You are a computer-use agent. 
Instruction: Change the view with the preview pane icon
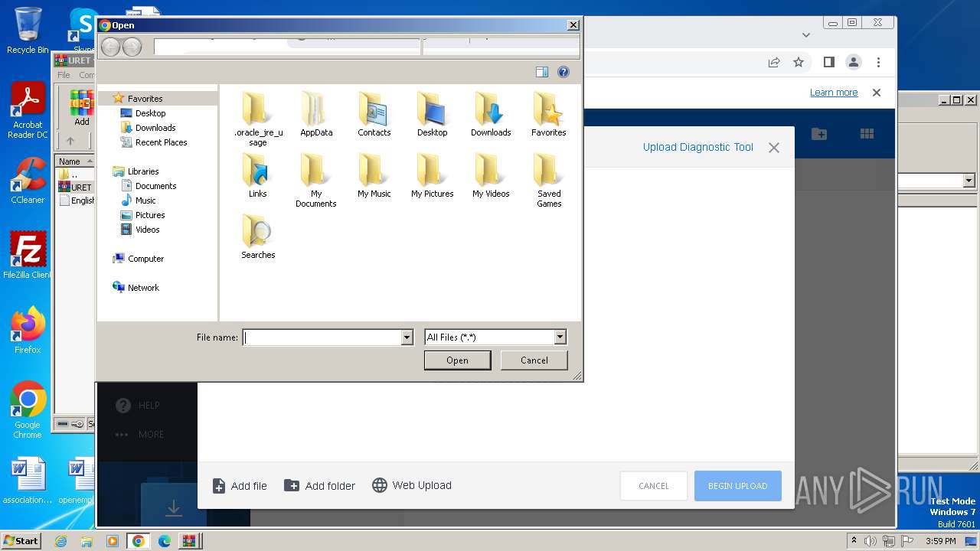(x=542, y=72)
